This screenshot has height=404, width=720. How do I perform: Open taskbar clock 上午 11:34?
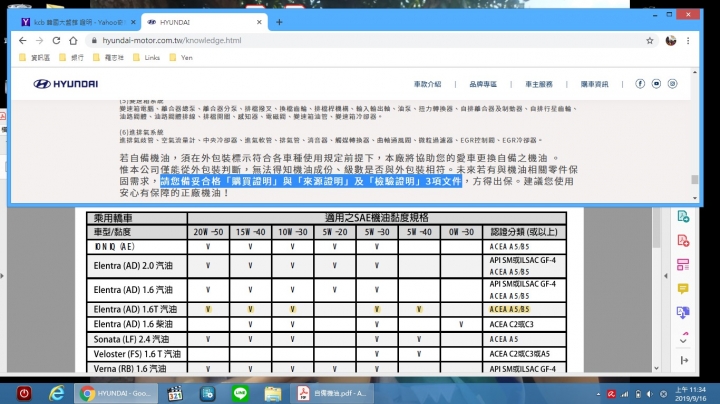(x=691, y=393)
